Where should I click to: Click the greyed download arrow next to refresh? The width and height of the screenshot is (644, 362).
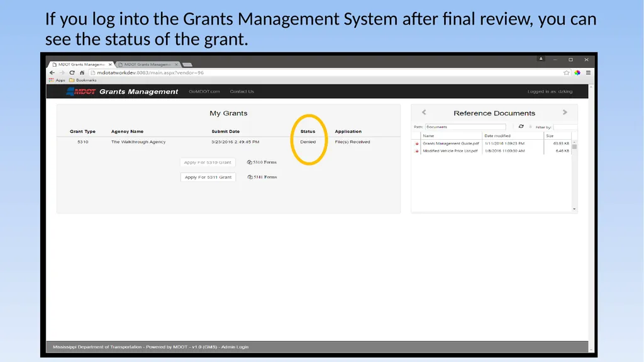pyautogui.click(x=530, y=127)
